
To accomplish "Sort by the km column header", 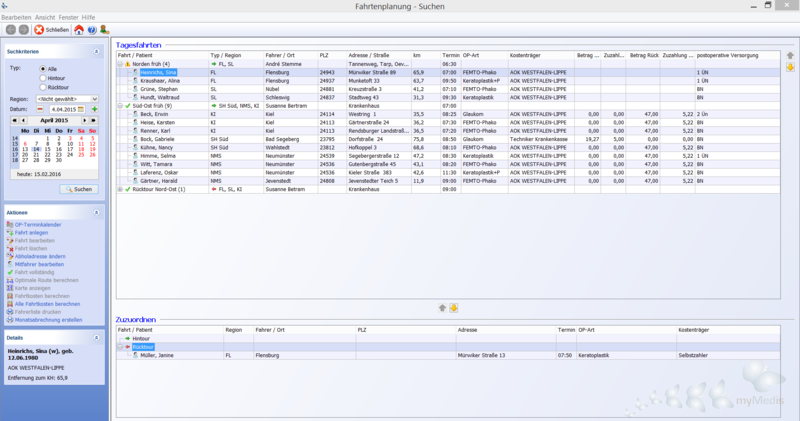I will click(x=426, y=55).
